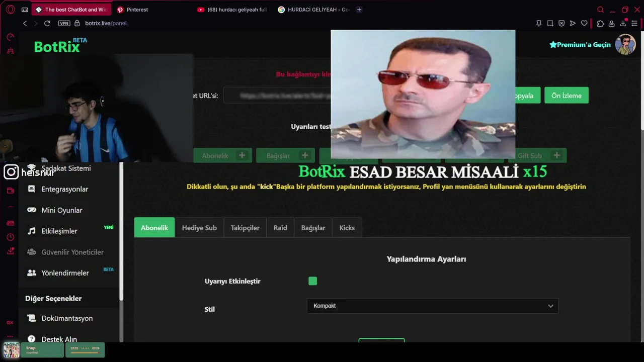The width and height of the screenshot is (644, 362).
Task: Expand the Stil Kompakt dropdown
Action: point(433,306)
